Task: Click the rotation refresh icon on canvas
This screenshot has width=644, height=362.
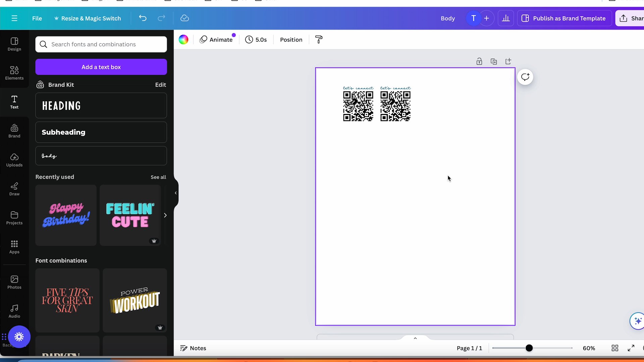Action: [x=526, y=77]
